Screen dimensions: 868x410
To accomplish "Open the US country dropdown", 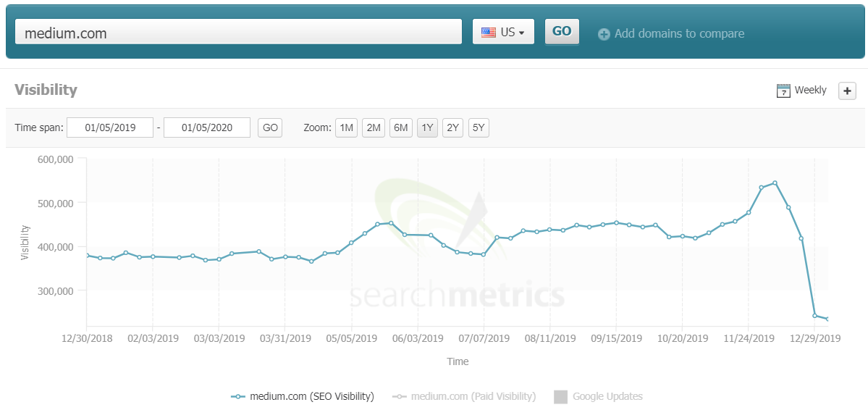I will pyautogui.click(x=503, y=32).
